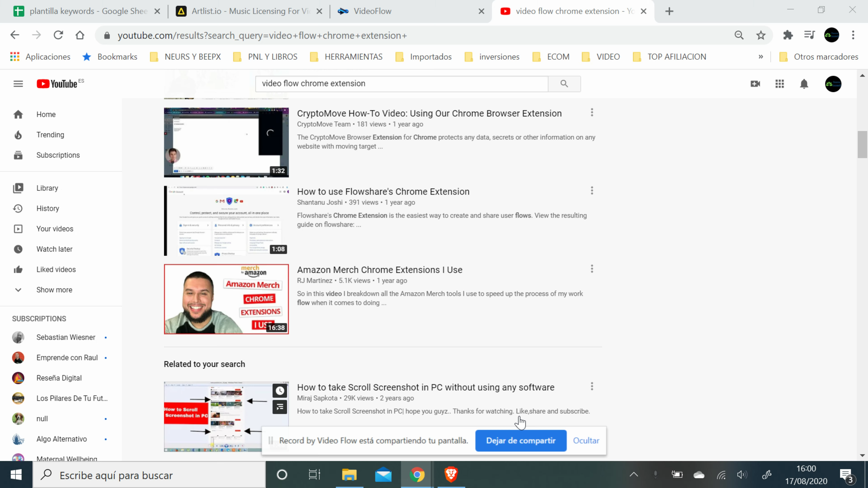Open the Amazon Merch video thumbnail
868x488 pixels.
pos(226,299)
